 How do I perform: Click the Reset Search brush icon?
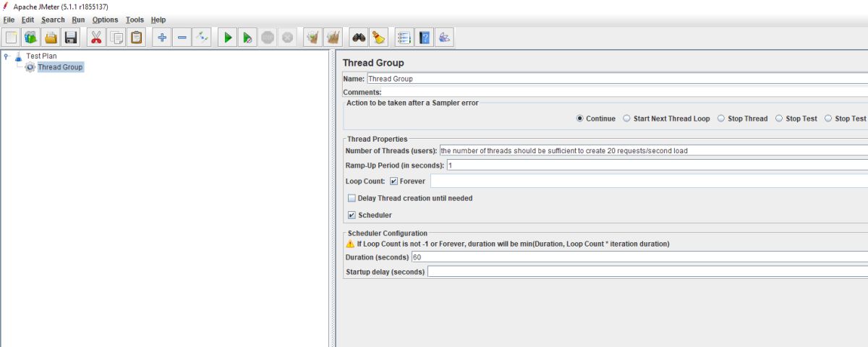(x=379, y=37)
